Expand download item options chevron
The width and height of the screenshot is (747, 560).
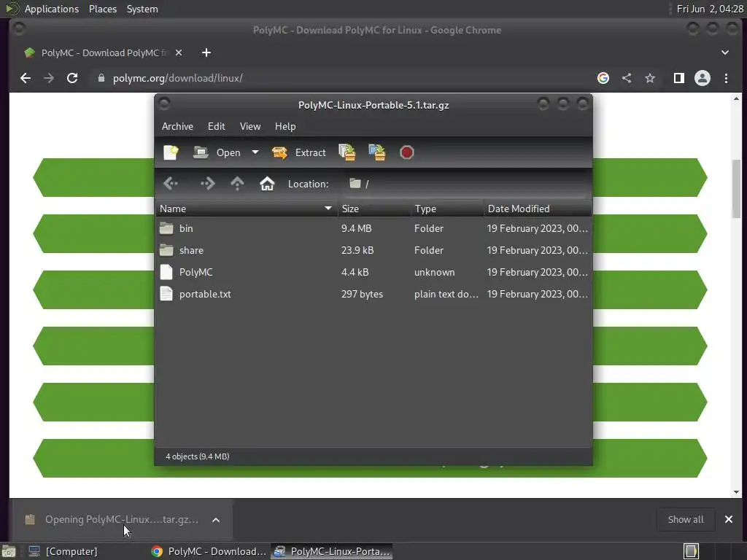216,520
